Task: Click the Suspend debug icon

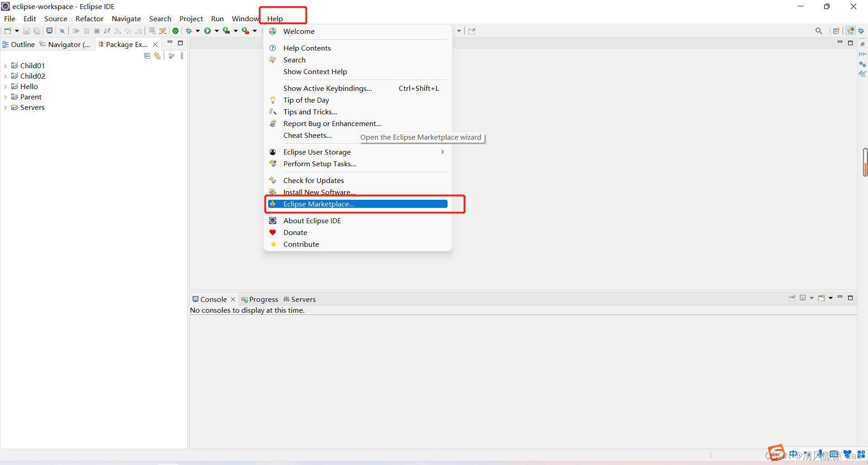Action: 86,31
